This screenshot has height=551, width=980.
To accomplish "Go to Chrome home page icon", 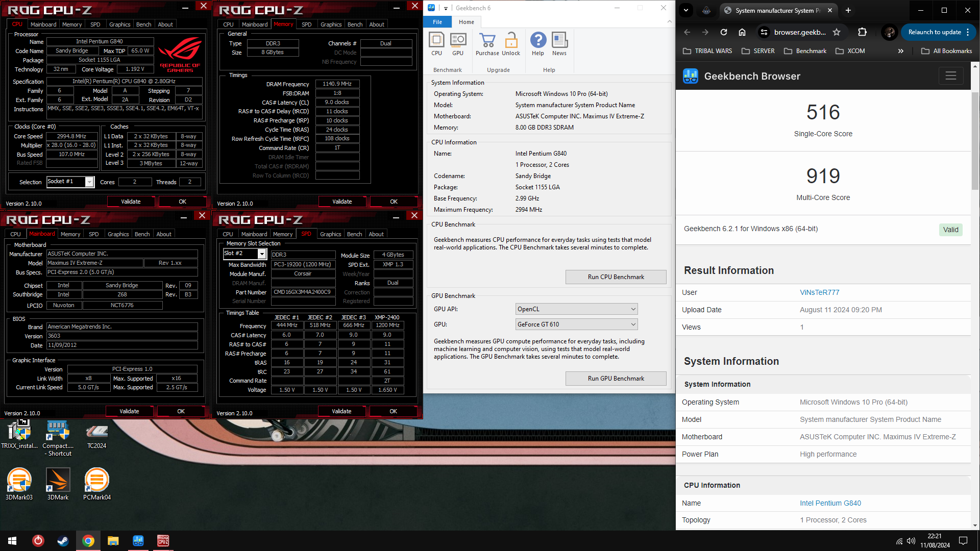I will [742, 32].
